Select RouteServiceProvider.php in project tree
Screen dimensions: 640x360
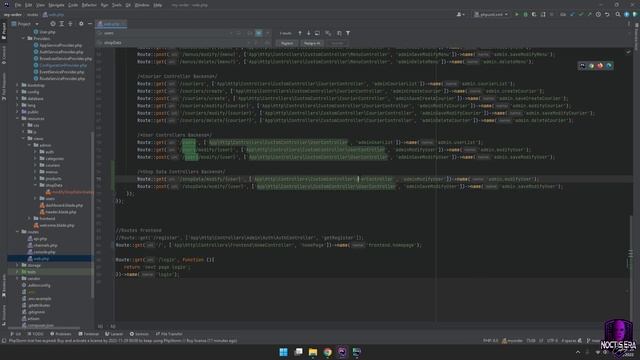pos(59,78)
